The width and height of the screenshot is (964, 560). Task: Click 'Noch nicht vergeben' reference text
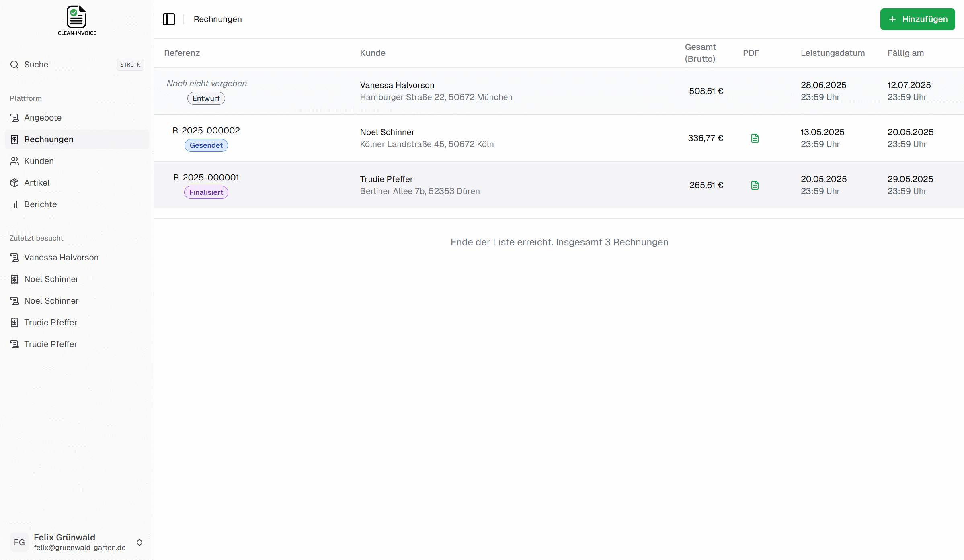tap(207, 84)
